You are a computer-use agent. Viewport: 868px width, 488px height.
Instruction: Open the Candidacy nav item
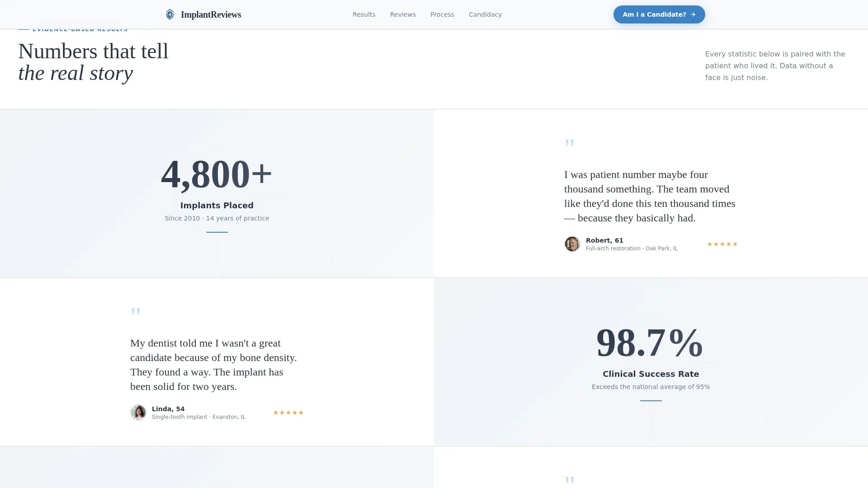485,14
